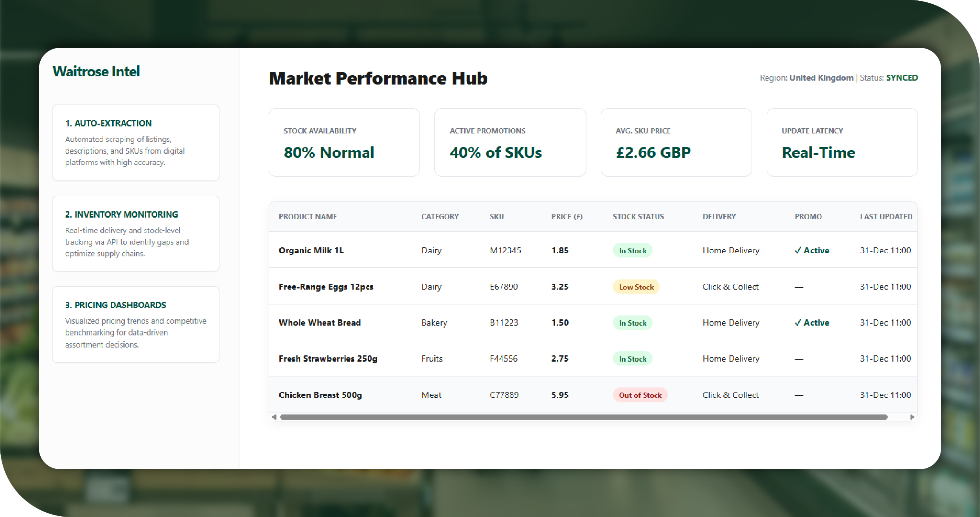Screen dimensions: 980x517
Task: Click the SYNCED status label
Action: [x=902, y=78]
